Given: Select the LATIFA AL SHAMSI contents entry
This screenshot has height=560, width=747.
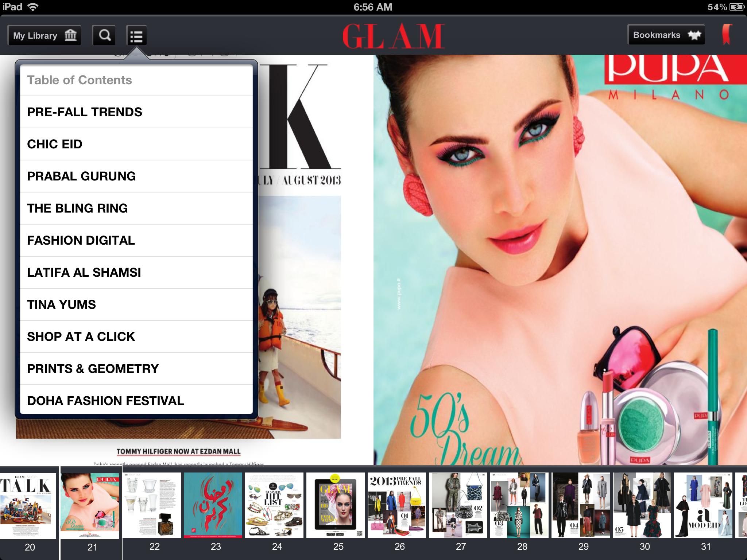Looking at the screenshot, I should point(84,272).
